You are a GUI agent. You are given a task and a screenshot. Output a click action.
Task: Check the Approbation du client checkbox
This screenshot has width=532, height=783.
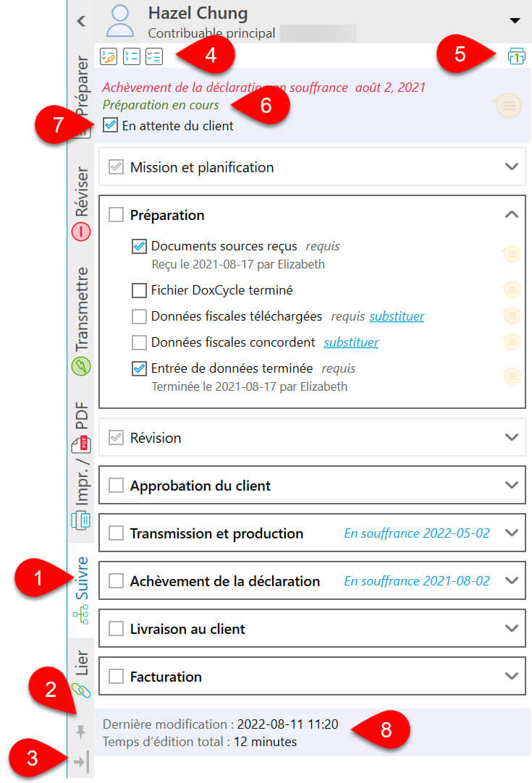(x=116, y=486)
